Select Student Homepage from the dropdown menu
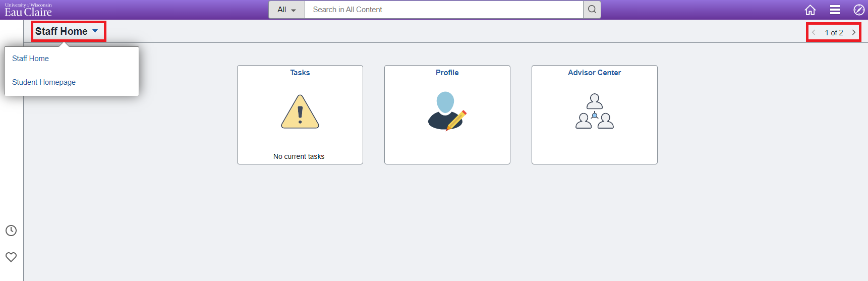This screenshot has height=281, width=868. click(44, 82)
